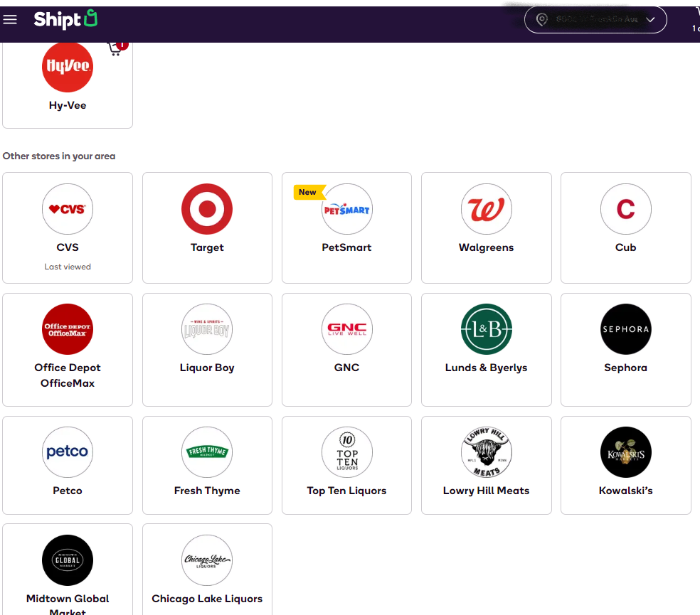700x615 pixels.
Task: Select the Hy-Vee store logo
Action: 68,67
